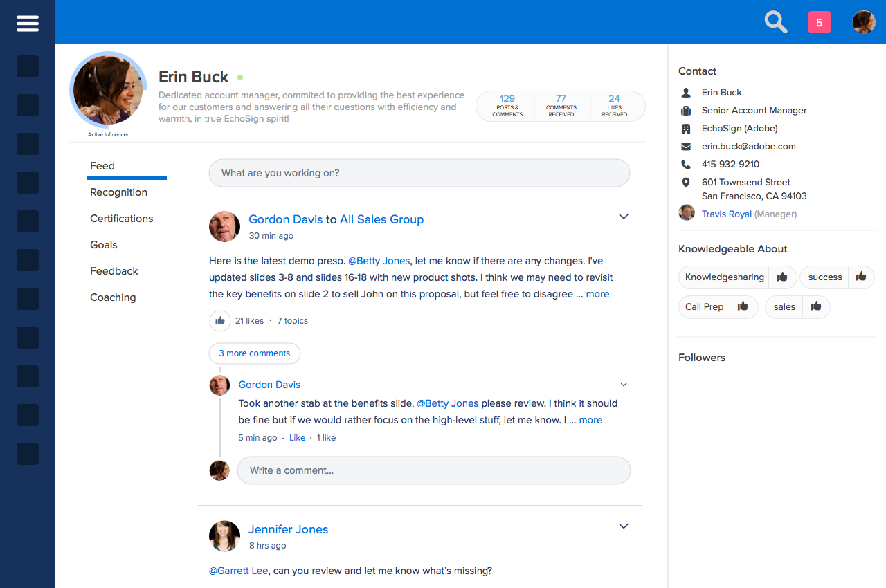Endorse the Call Prep skill thumbs-up
Screen dimensions: 886x588
pyautogui.click(x=743, y=306)
